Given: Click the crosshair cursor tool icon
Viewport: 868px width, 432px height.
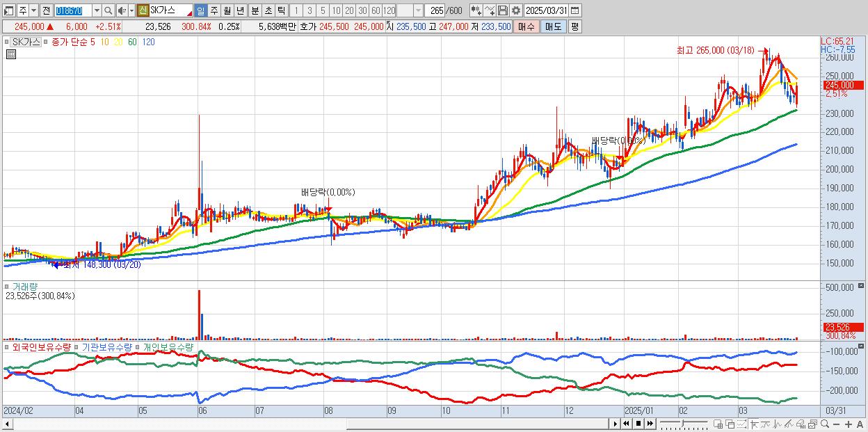Looking at the screenshot, I should (x=755, y=424).
